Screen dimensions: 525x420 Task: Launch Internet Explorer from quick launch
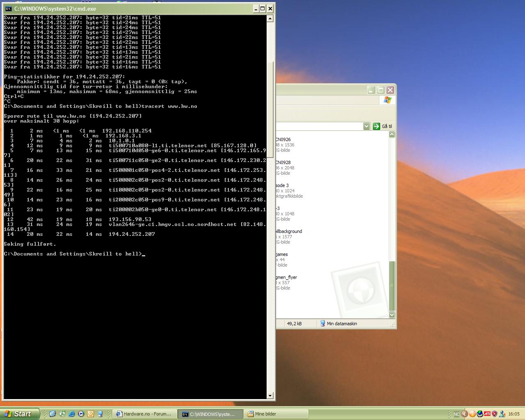pyautogui.click(x=72, y=414)
